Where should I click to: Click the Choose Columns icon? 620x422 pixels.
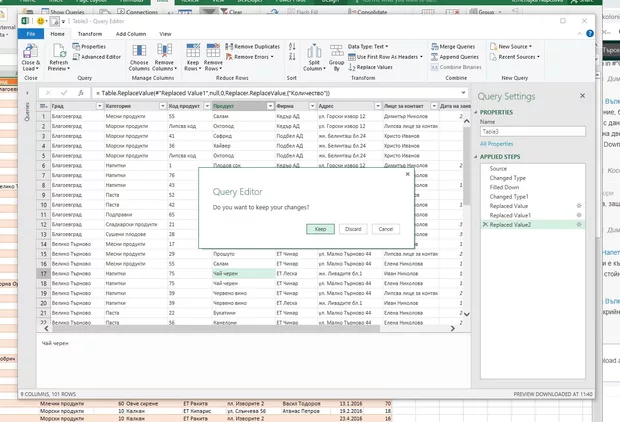click(x=139, y=50)
